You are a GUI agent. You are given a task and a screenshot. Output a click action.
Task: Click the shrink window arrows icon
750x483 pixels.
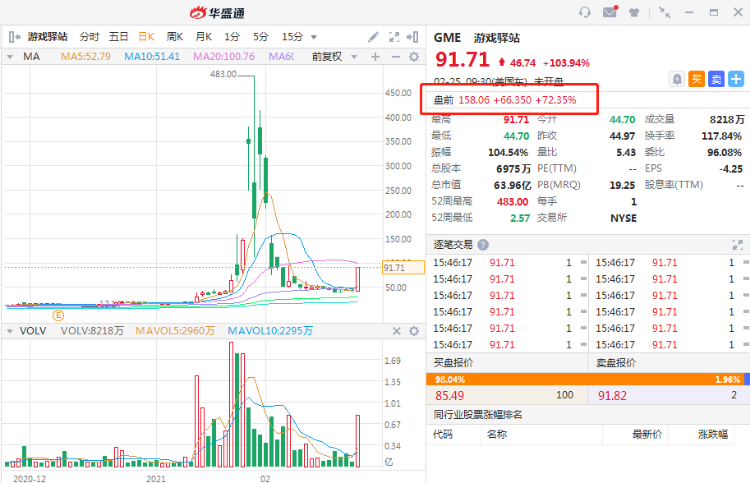tap(664, 12)
